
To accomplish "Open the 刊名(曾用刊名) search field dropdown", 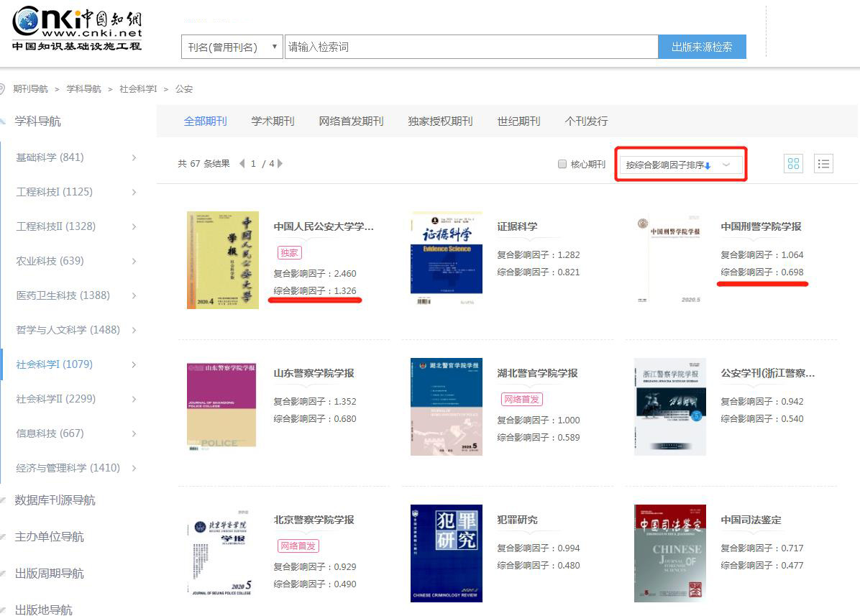I will (x=232, y=47).
